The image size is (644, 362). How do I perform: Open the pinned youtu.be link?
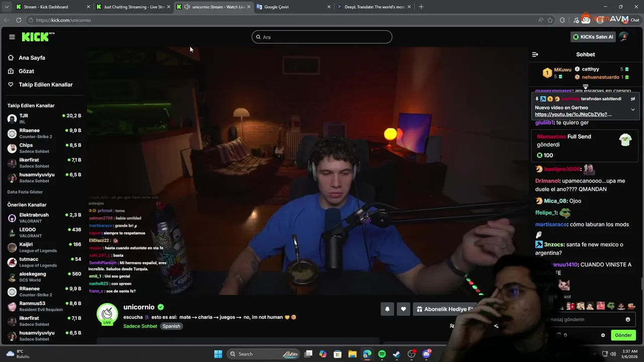573,115
